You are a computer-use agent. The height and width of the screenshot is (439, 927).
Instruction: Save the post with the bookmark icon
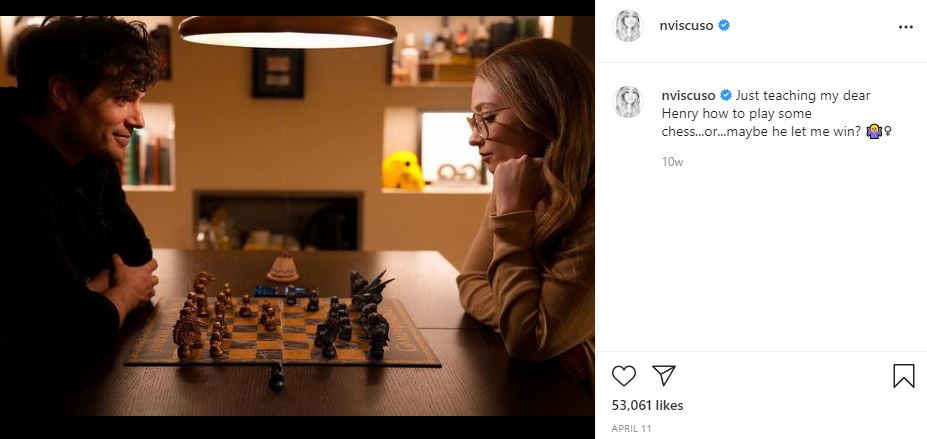903,376
